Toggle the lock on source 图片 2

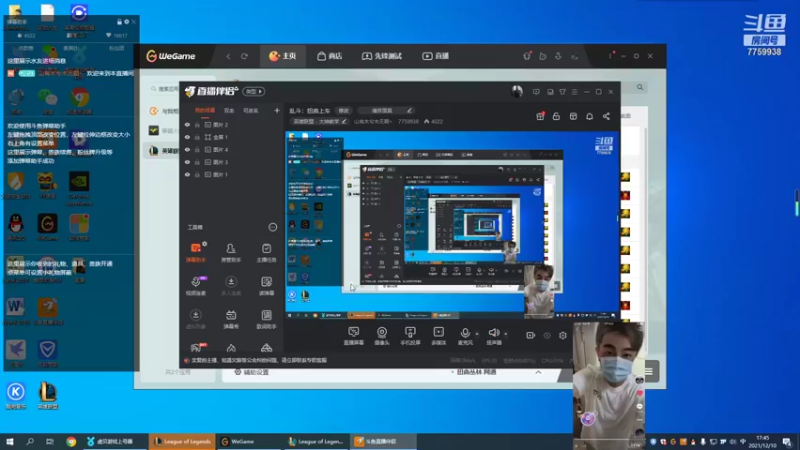point(197,124)
